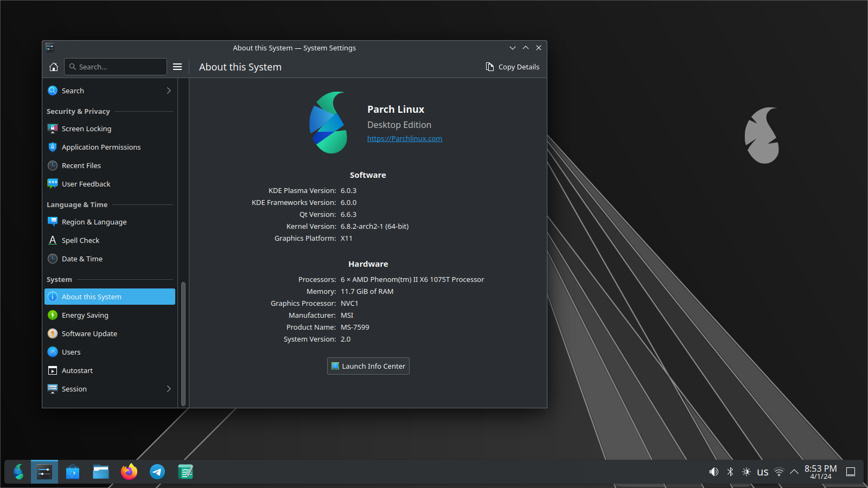Click the Software Update icon
Screen dimensions: 868x488
tap(53, 333)
